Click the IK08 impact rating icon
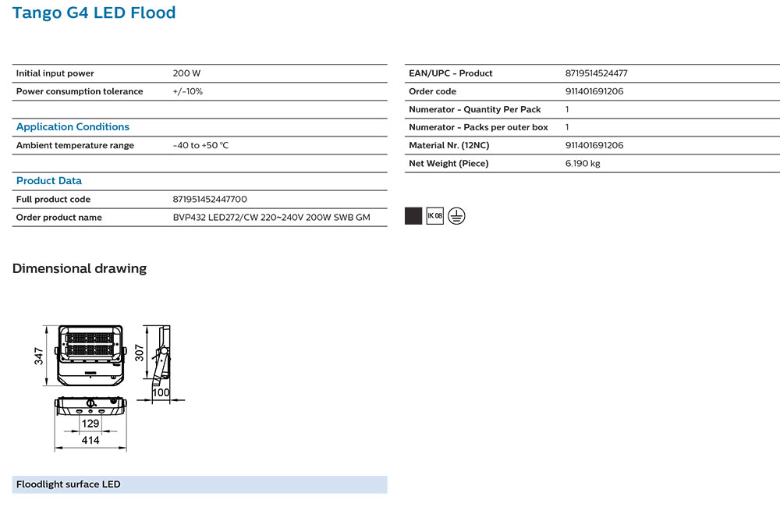This screenshot has width=780, height=532. coord(434,215)
